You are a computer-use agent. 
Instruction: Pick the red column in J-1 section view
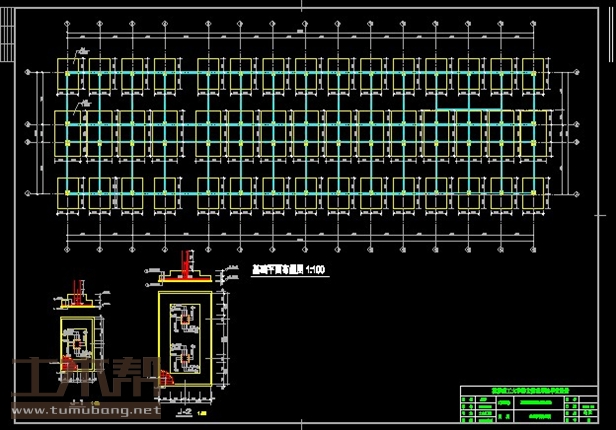click(80, 291)
